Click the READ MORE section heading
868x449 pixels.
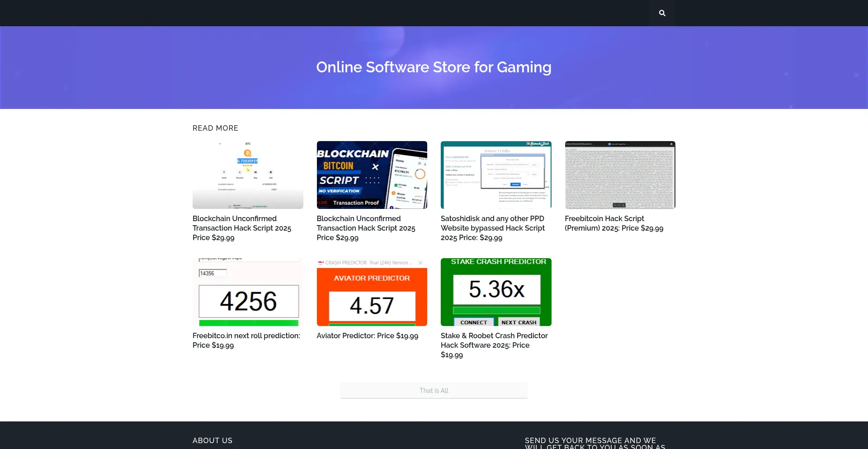[x=215, y=128]
